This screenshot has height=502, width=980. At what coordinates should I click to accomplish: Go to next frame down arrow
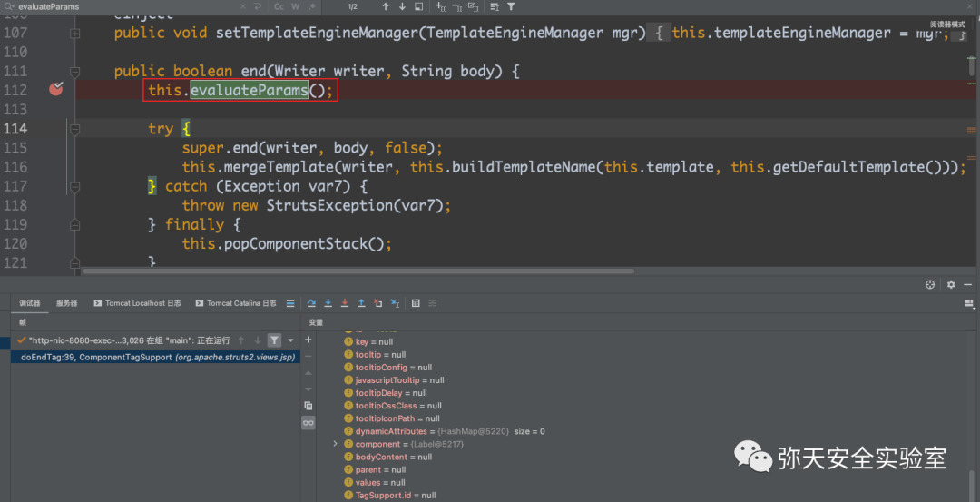pyautogui.click(x=257, y=340)
